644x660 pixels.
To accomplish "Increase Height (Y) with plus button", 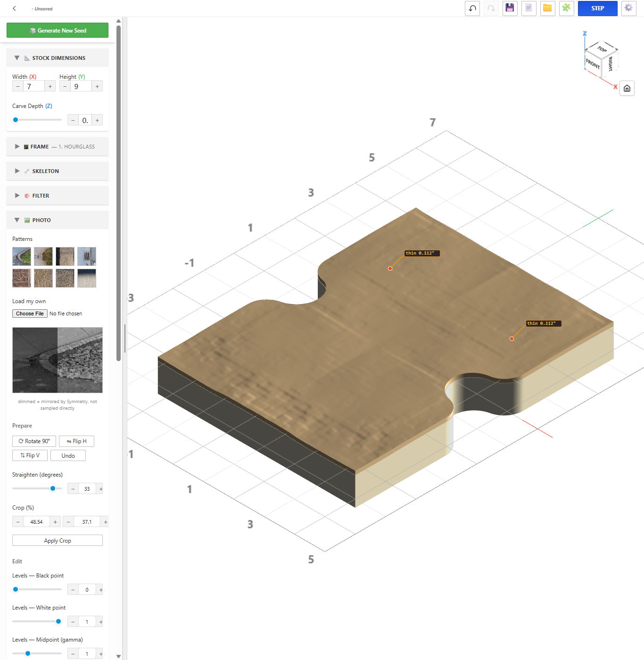I will (97, 86).
